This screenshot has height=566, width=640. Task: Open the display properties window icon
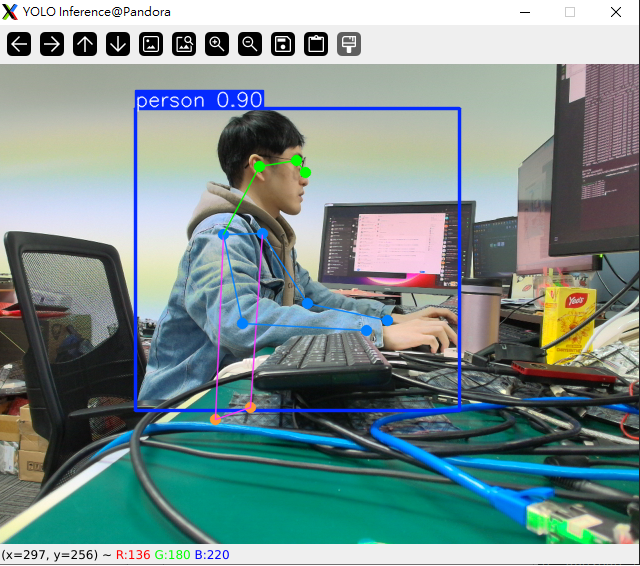[349, 44]
